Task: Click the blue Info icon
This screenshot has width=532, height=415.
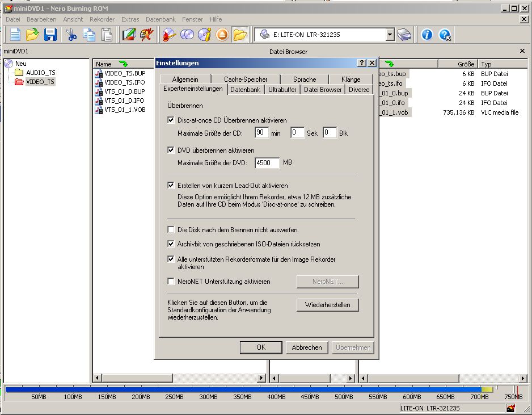Action: point(427,35)
